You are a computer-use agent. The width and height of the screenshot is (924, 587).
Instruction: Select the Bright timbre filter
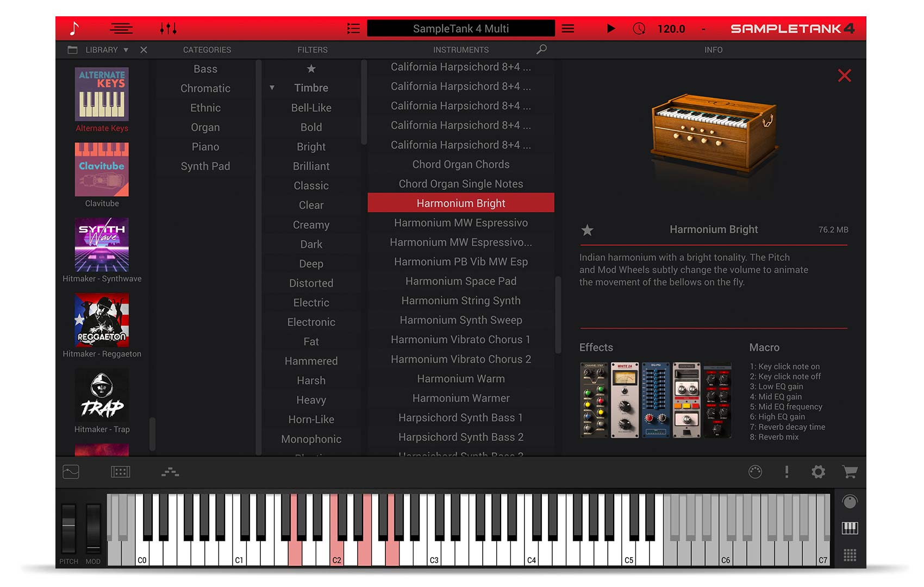(311, 147)
